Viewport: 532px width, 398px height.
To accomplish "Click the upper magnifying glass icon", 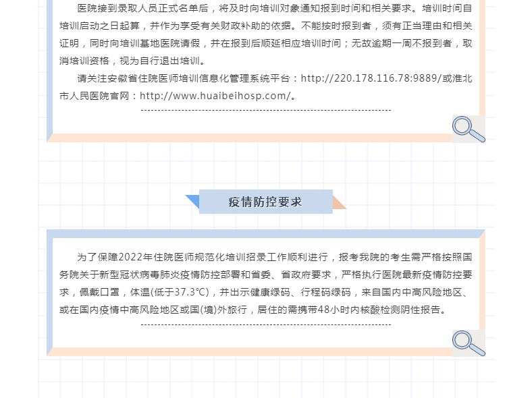I will pos(469,129).
